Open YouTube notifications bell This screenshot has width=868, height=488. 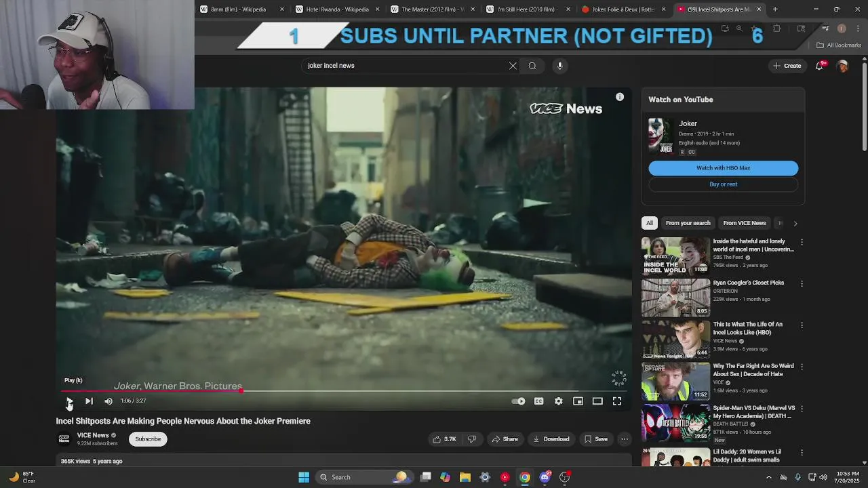pyautogui.click(x=820, y=66)
